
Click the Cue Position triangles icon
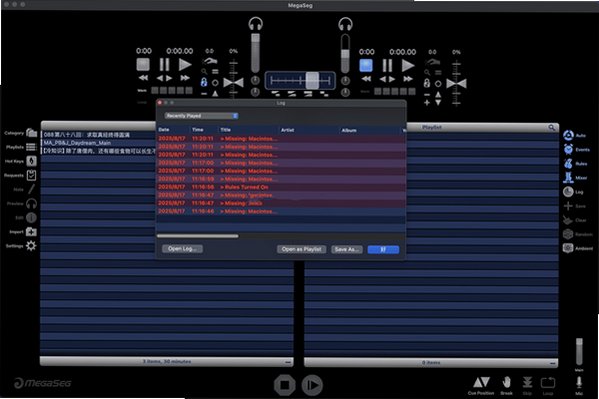481,382
